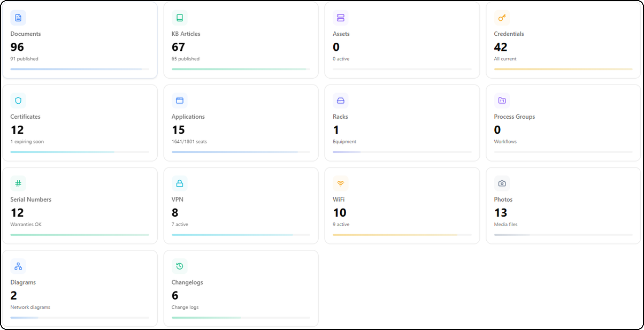Click the Credentials progress bar
This screenshot has width=644, height=330.
point(563,69)
